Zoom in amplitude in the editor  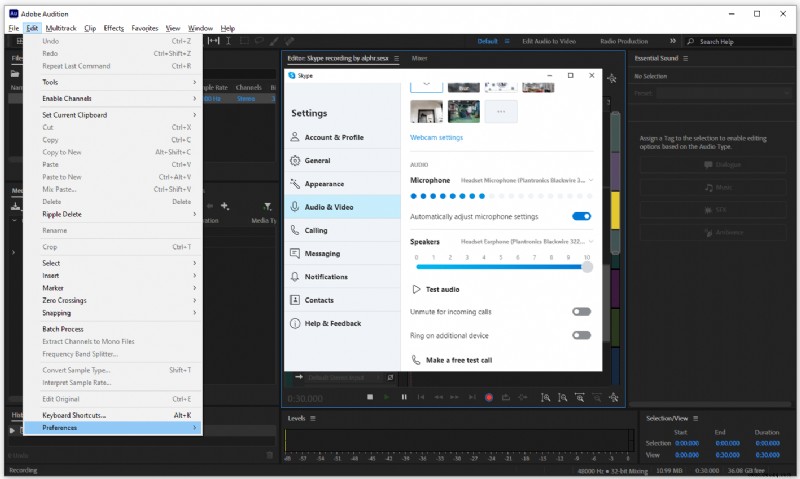pos(545,397)
